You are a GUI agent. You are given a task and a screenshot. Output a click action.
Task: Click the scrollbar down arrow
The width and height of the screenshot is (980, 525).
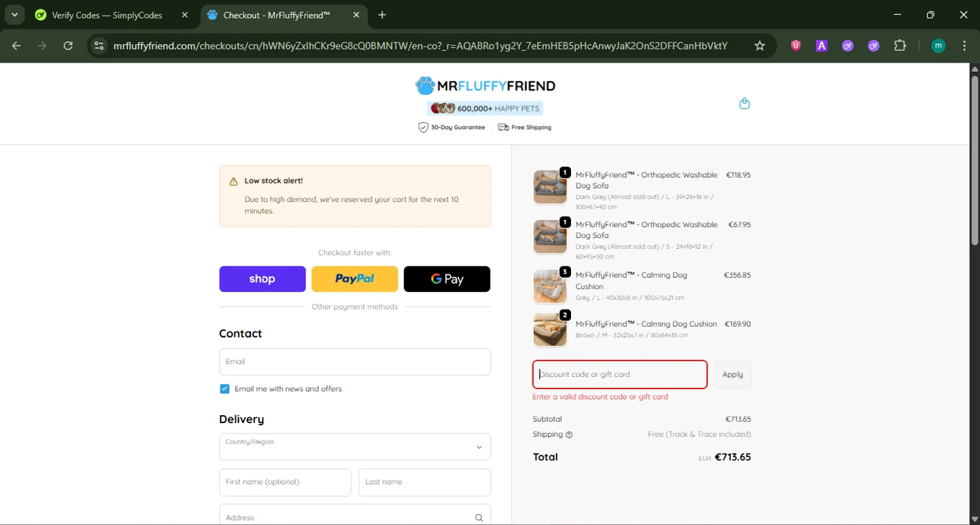pos(975,520)
